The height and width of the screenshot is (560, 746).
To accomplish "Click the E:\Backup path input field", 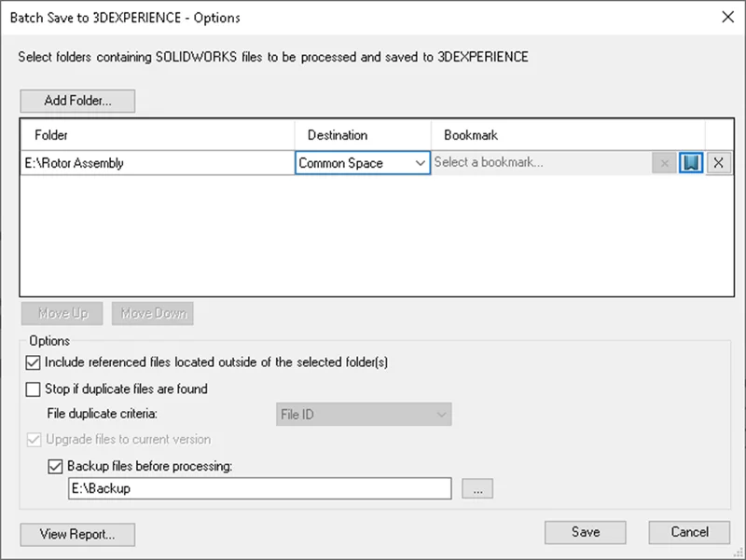I will tap(259, 489).
